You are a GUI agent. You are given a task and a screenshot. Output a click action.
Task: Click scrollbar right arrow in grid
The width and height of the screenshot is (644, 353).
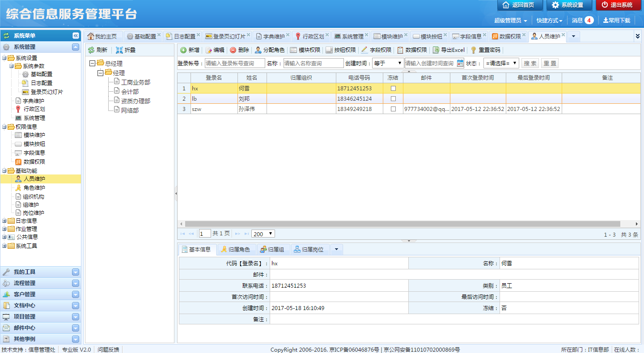[637, 224]
